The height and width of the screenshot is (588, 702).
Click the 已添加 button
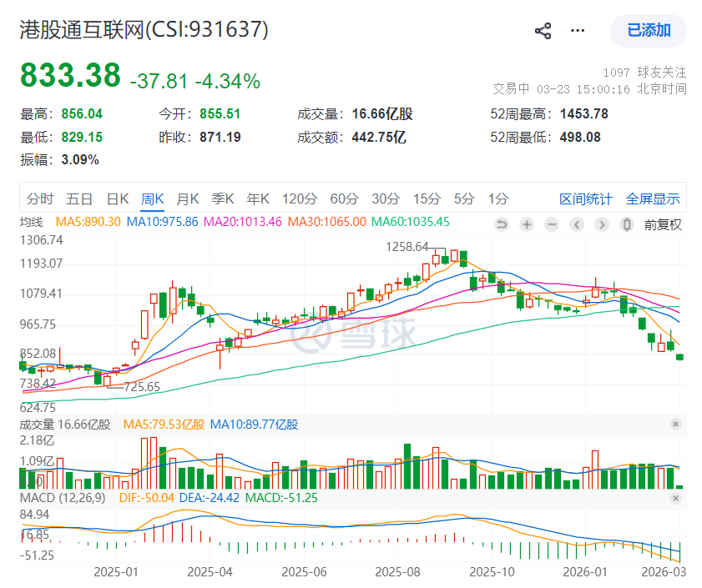point(649,30)
